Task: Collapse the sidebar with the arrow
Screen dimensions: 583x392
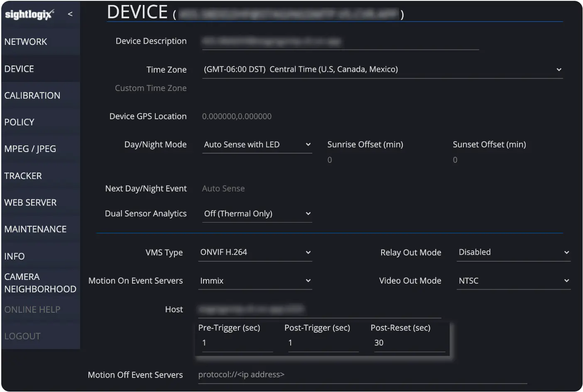Action: tap(70, 14)
